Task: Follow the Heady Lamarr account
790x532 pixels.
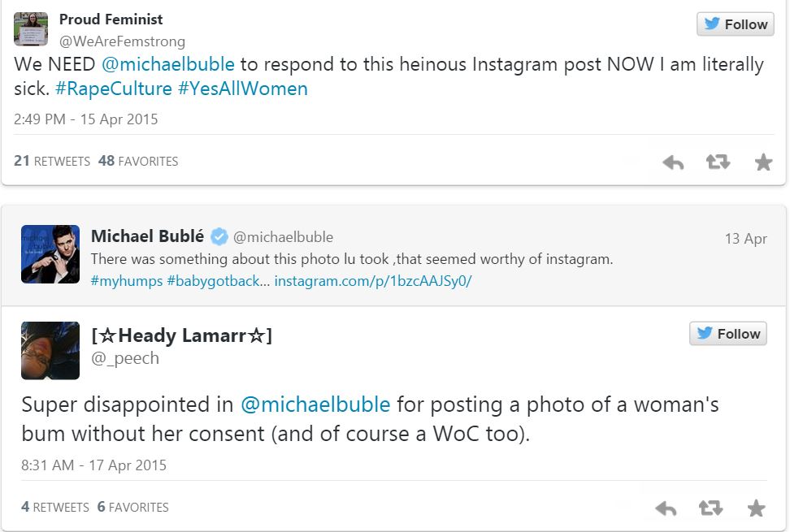Action: pyautogui.click(x=727, y=334)
